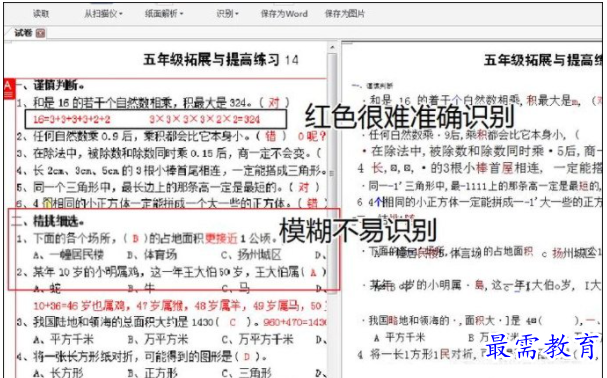Click option B、万平方米 in the left pane

158,340
